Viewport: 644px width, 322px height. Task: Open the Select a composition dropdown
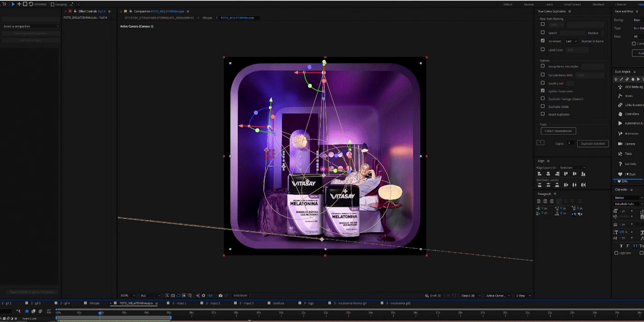[31, 26]
